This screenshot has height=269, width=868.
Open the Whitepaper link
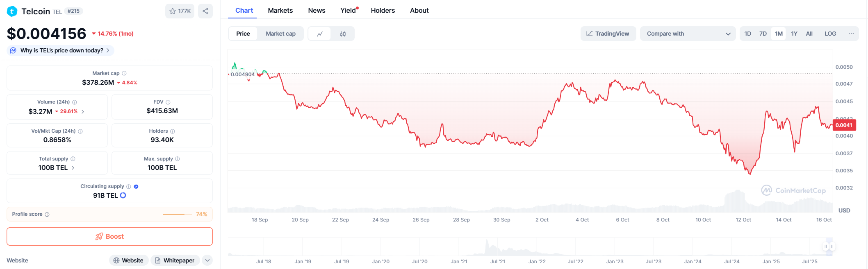(175, 260)
